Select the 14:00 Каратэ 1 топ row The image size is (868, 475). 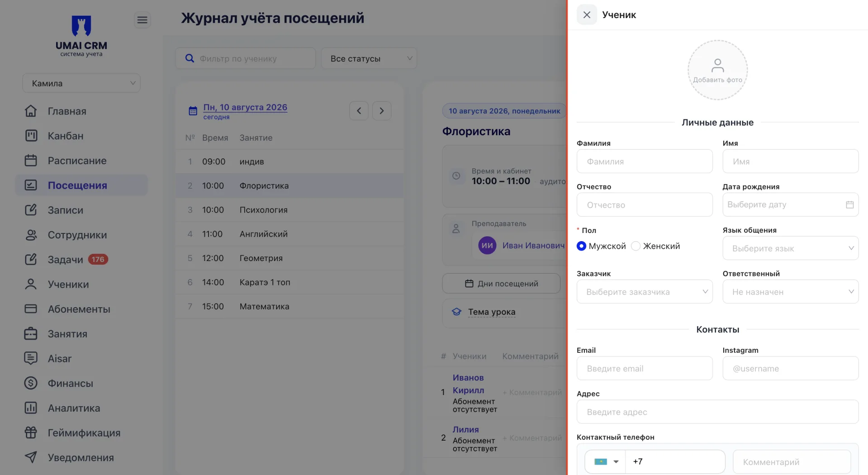coord(289,282)
